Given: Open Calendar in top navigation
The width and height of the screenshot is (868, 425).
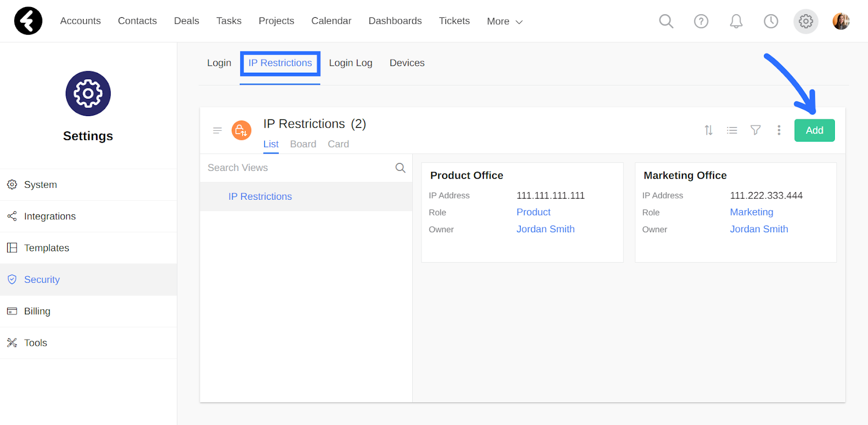Looking at the screenshot, I should click(331, 21).
